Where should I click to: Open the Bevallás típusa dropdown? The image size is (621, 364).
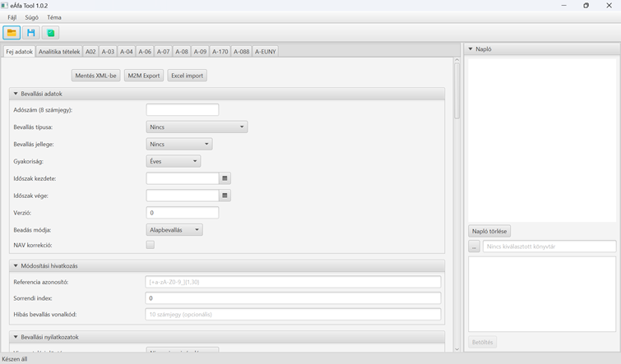point(197,127)
